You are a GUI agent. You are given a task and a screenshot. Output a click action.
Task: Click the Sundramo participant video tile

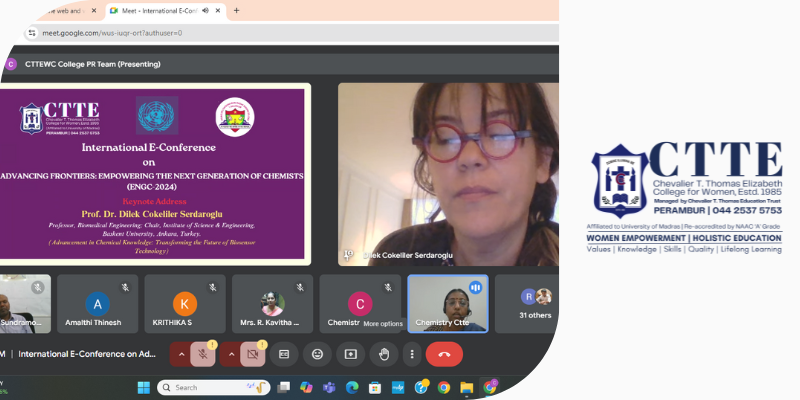pyautogui.click(x=25, y=304)
